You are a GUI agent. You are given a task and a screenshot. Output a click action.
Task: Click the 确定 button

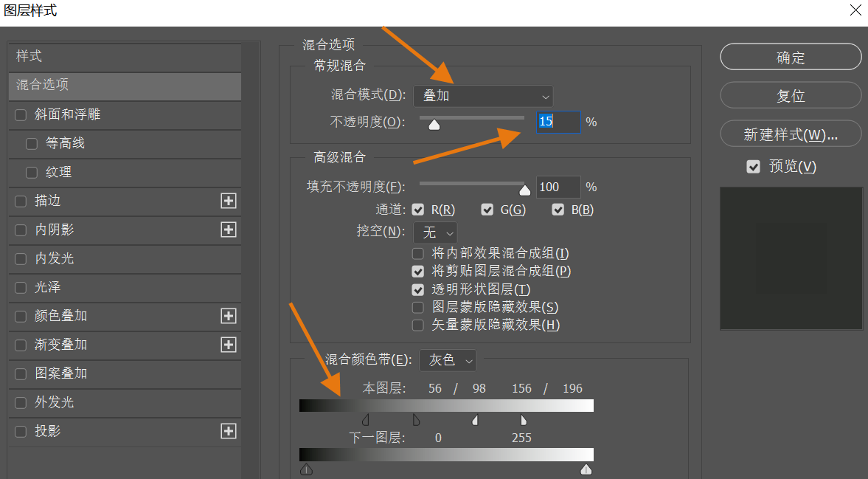(x=791, y=57)
